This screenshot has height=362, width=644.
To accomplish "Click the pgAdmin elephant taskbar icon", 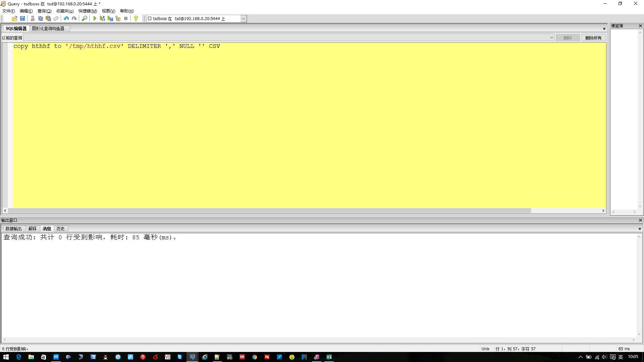I will pyautogui.click(x=192, y=357).
